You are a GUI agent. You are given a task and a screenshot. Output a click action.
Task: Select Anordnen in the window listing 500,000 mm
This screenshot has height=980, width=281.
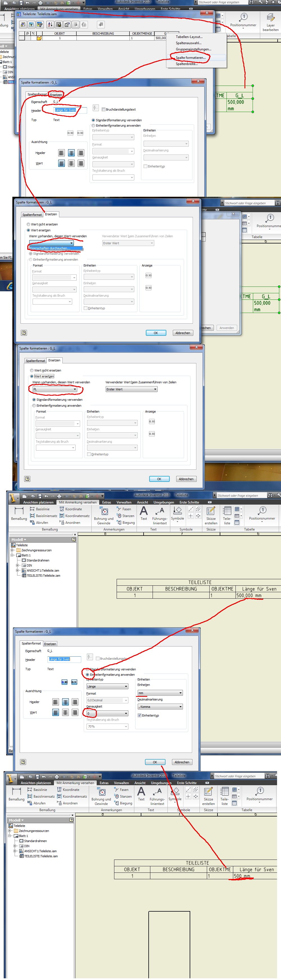[70, 523]
